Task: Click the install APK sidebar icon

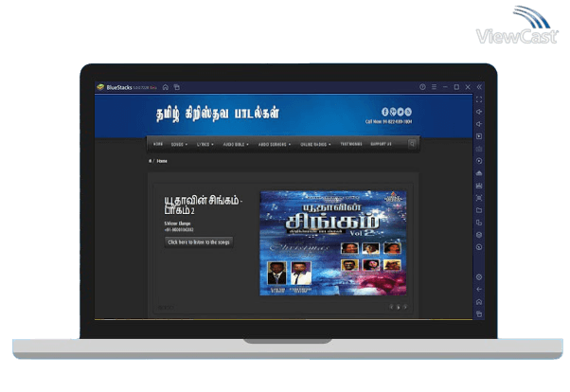Action: pos(479,173)
